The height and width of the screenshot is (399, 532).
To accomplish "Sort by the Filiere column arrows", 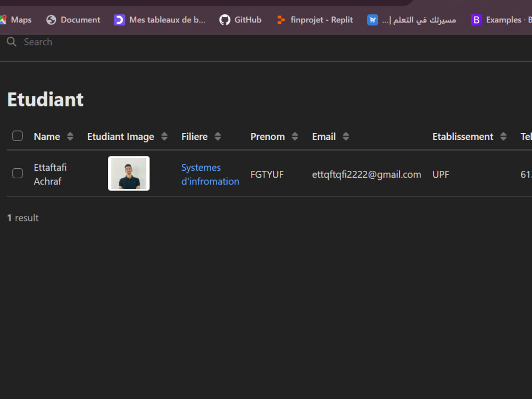I will (x=218, y=136).
